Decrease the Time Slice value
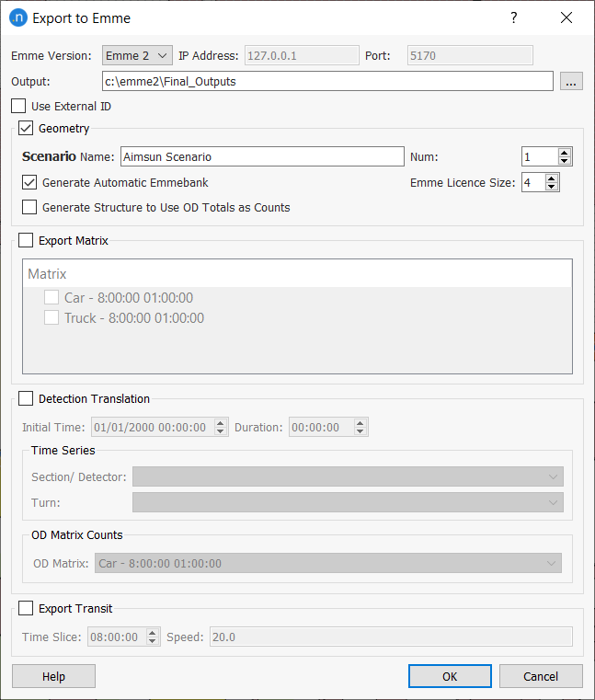The height and width of the screenshot is (700, 595). click(x=153, y=641)
